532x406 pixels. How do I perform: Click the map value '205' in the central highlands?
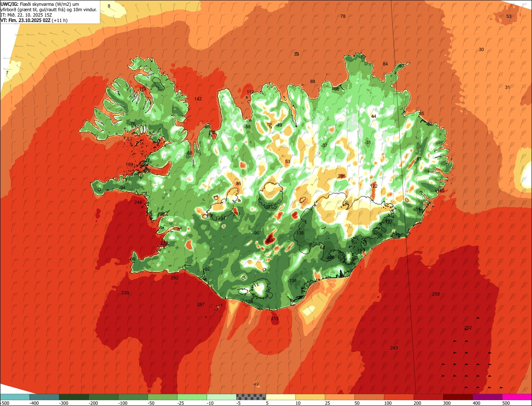pyautogui.click(x=342, y=176)
